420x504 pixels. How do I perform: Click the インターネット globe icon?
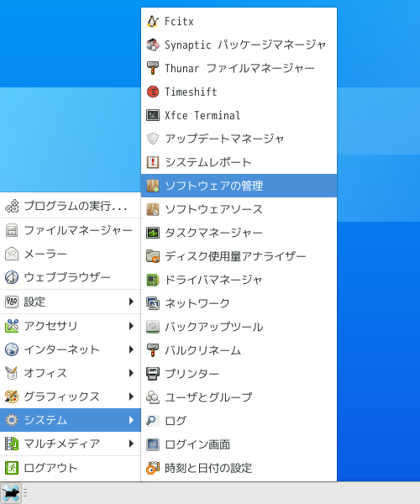click(x=12, y=349)
